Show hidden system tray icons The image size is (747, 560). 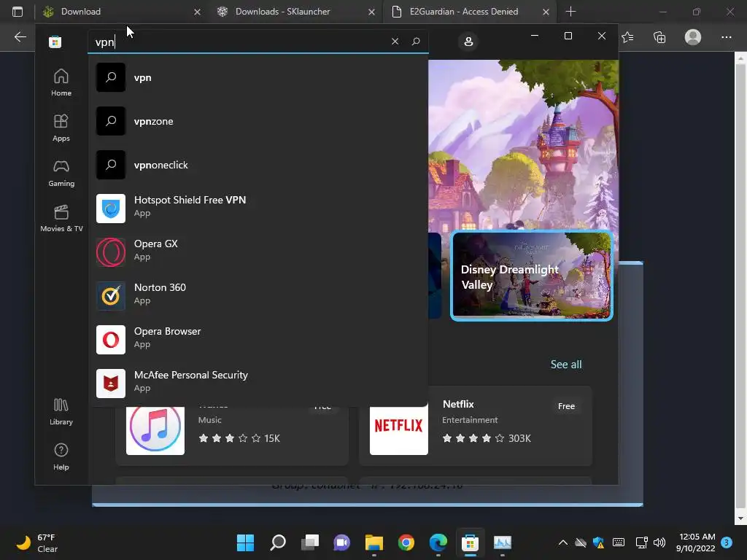tap(562, 542)
